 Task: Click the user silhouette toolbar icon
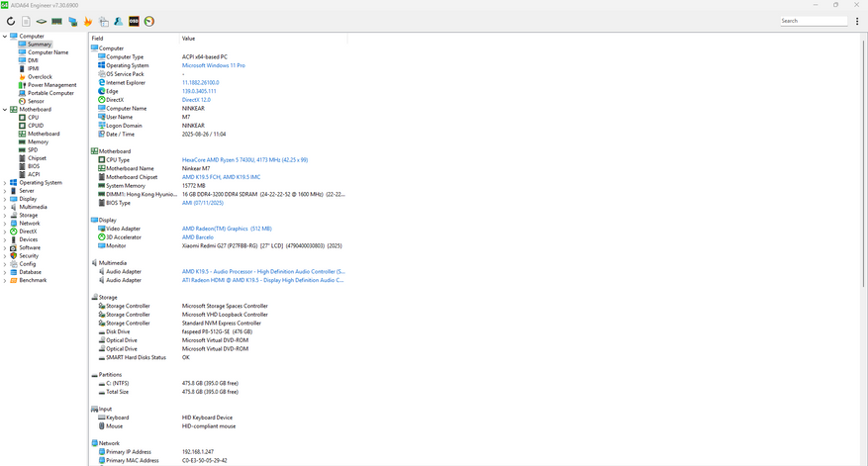pos(119,22)
